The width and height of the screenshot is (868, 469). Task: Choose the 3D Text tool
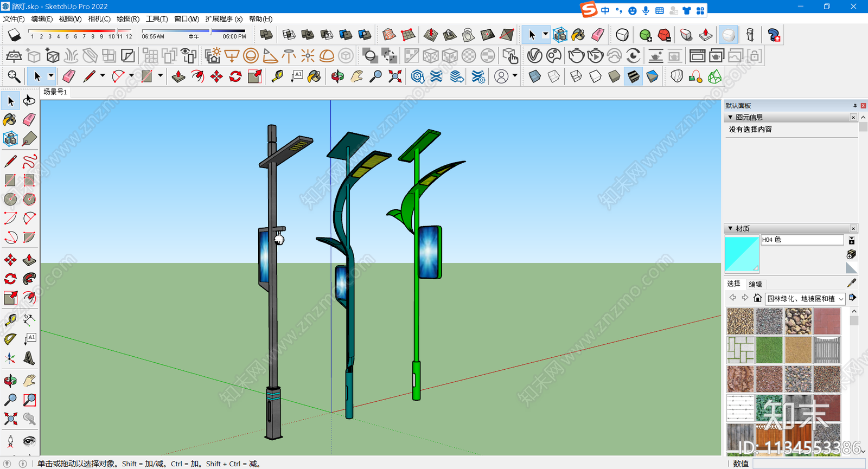pos(29,358)
